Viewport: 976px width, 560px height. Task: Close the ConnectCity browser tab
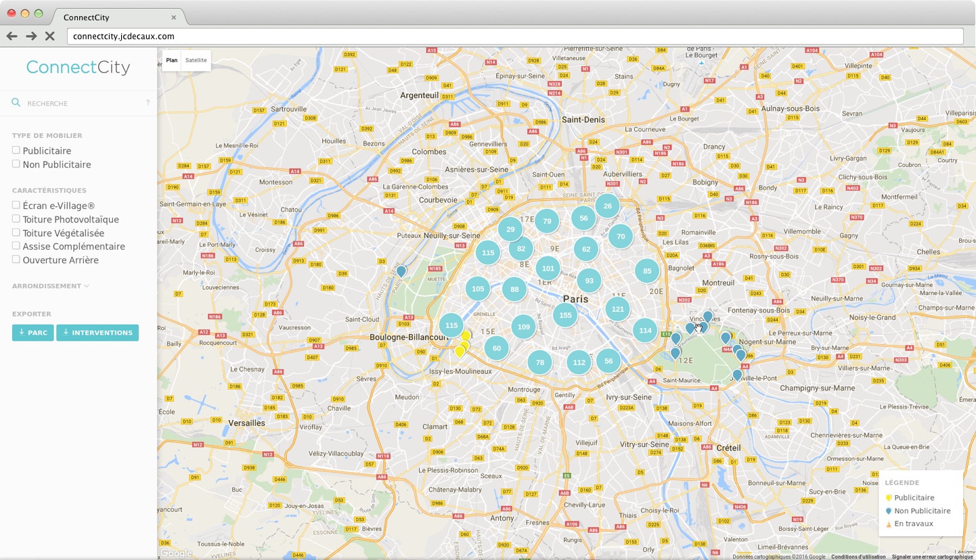(x=174, y=17)
